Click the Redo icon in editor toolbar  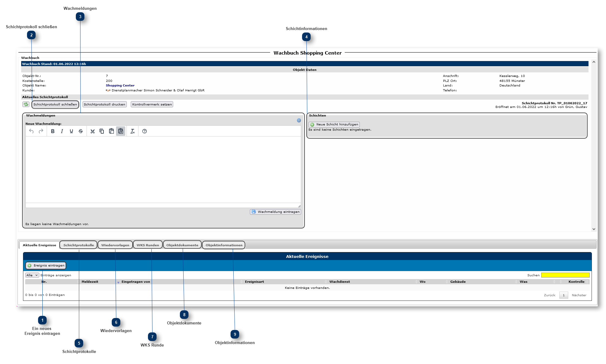coord(41,131)
